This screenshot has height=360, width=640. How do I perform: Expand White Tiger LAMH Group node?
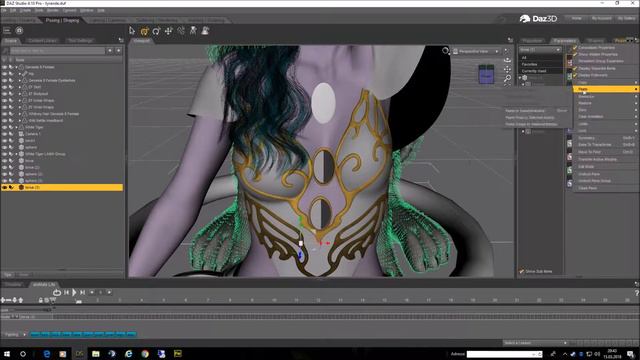click(17, 154)
